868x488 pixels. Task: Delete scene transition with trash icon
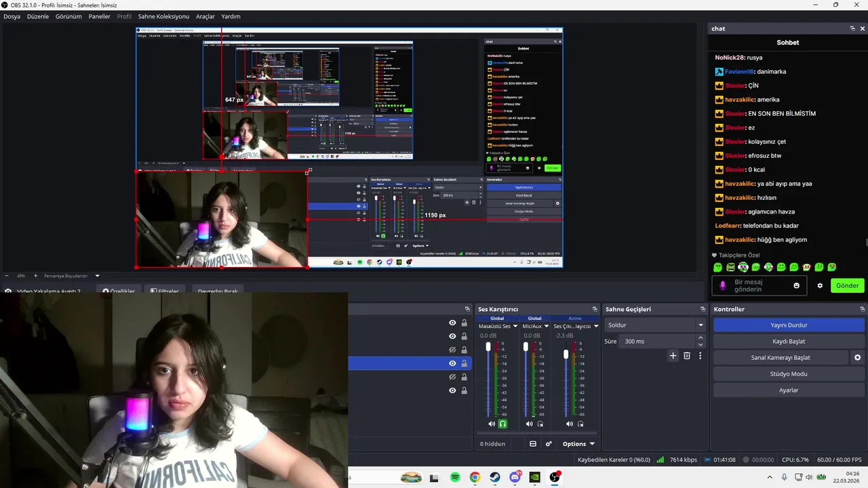[x=686, y=356]
